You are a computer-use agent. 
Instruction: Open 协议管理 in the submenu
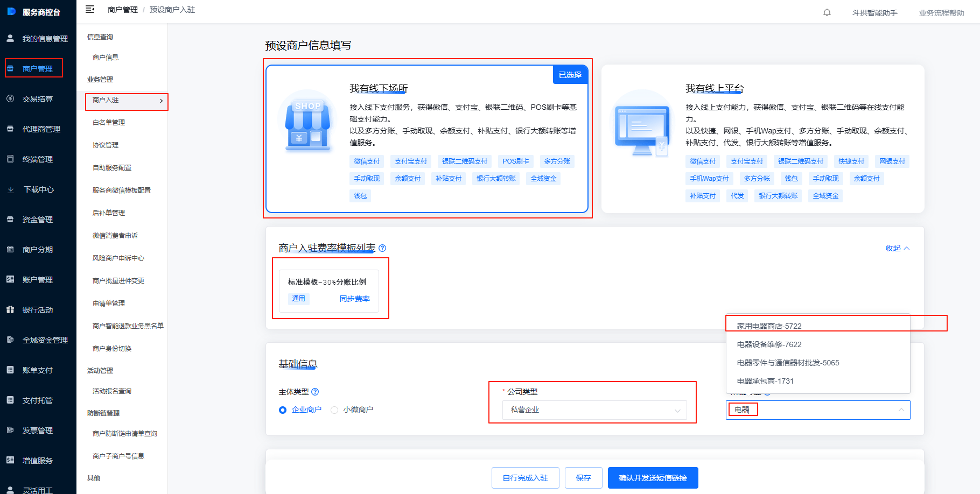pos(106,145)
